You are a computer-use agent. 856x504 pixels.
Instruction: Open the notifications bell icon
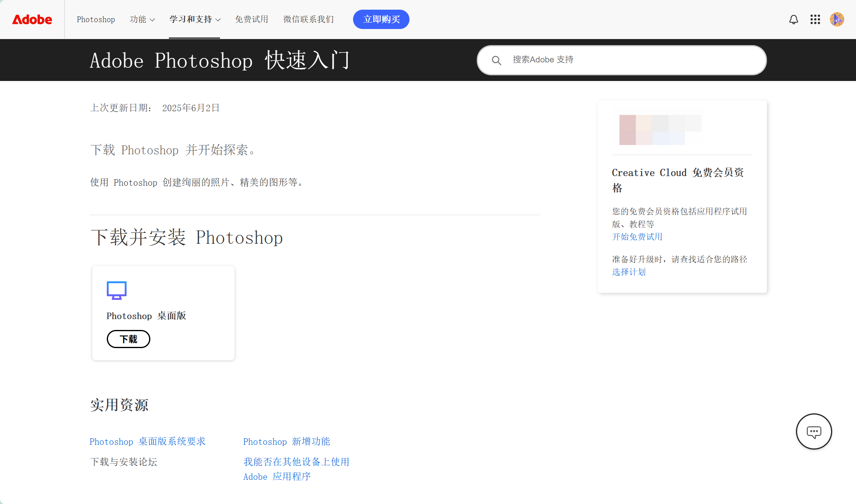pyautogui.click(x=794, y=19)
